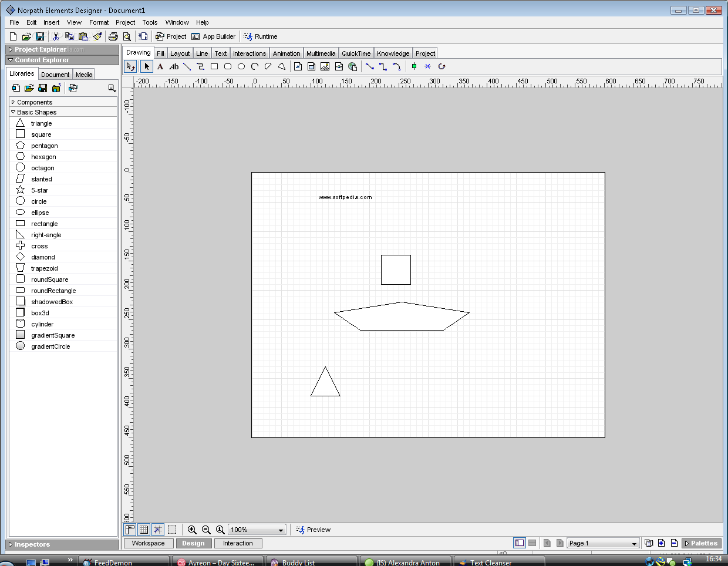This screenshot has height=566, width=728.
Task: Switch to Interaction mode
Action: point(238,543)
